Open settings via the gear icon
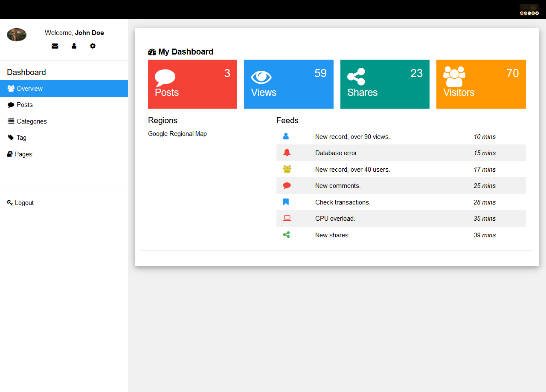546x392 pixels. click(x=93, y=46)
